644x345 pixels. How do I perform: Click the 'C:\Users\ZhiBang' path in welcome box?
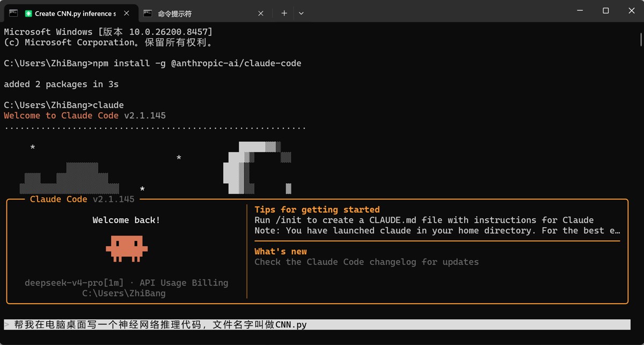124,293
